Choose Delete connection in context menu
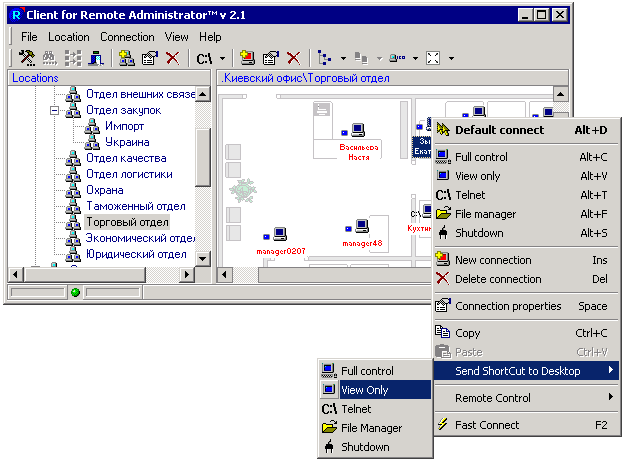 [x=526, y=279]
